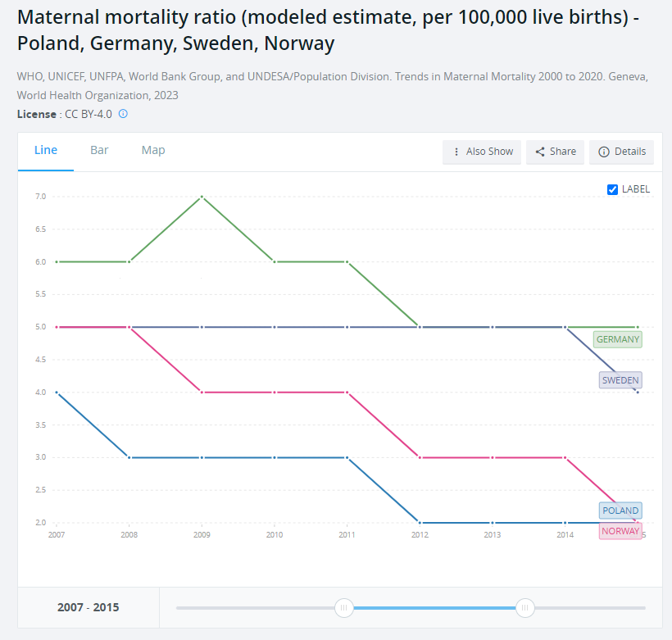The height and width of the screenshot is (640, 672).
Task: Click the Also Show dots icon
Action: 456,152
